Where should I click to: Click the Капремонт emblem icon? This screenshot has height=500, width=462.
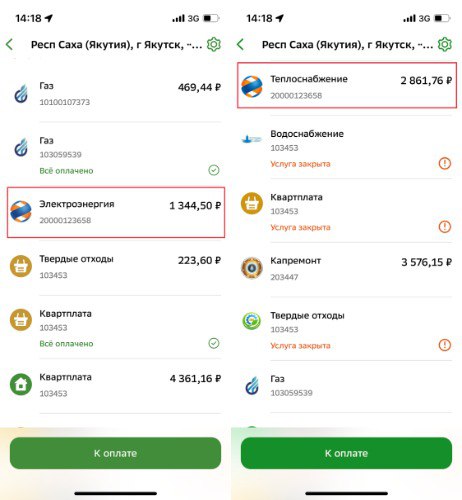252,268
